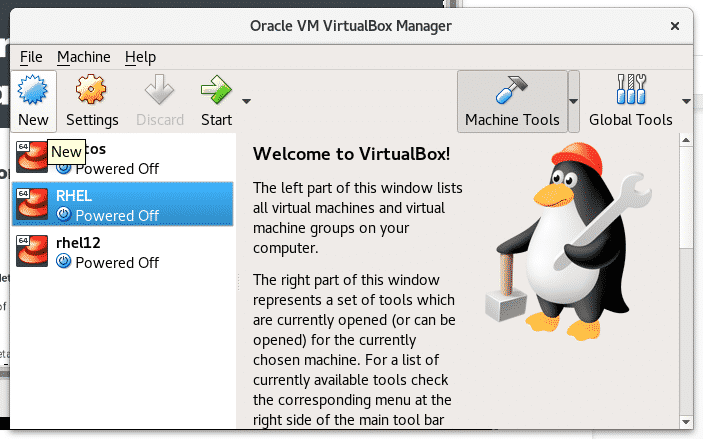
Task: Open the Machine Tools dropdown arrow
Action: pos(573,101)
